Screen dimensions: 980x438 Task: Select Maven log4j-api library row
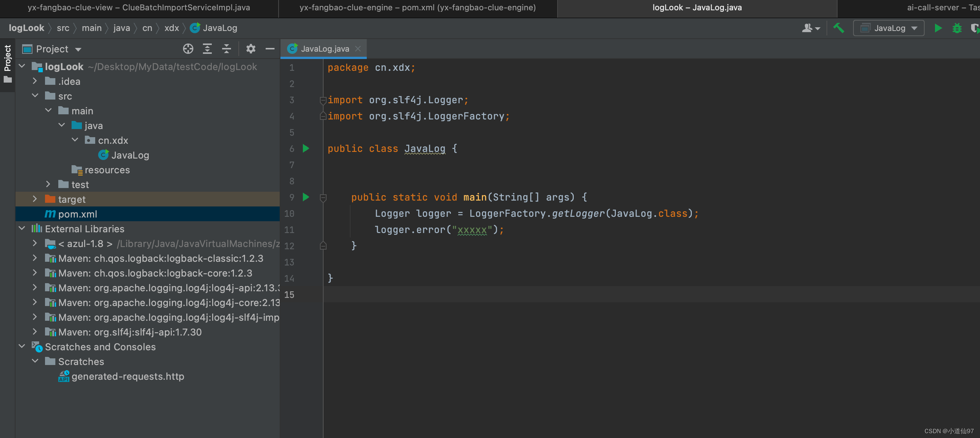pos(148,288)
